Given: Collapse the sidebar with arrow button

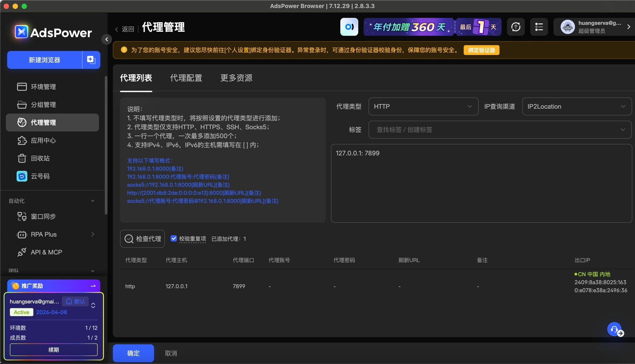Looking at the screenshot, I should tap(106, 39).
